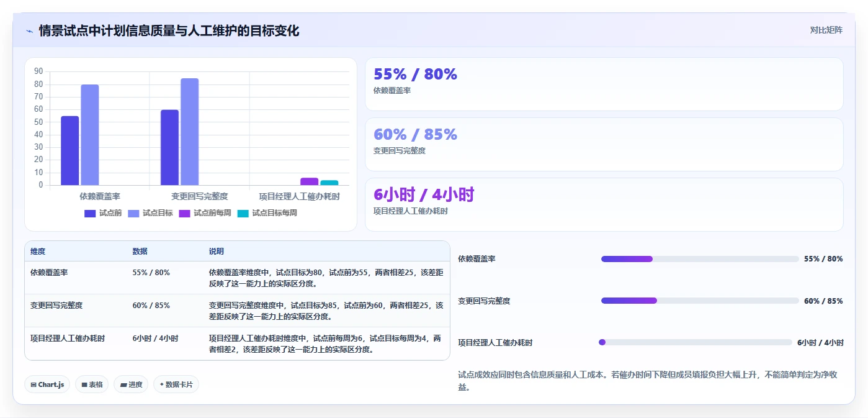Viewport: 868px width, 418px height.
Task: Click the cyan 试点目标每周 legend swatch
Action: (x=243, y=213)
